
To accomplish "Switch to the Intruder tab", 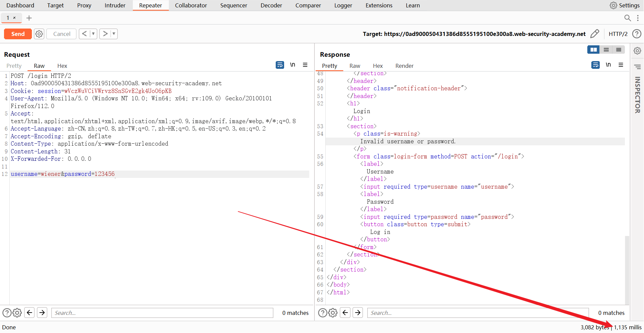I will (115, 5).
